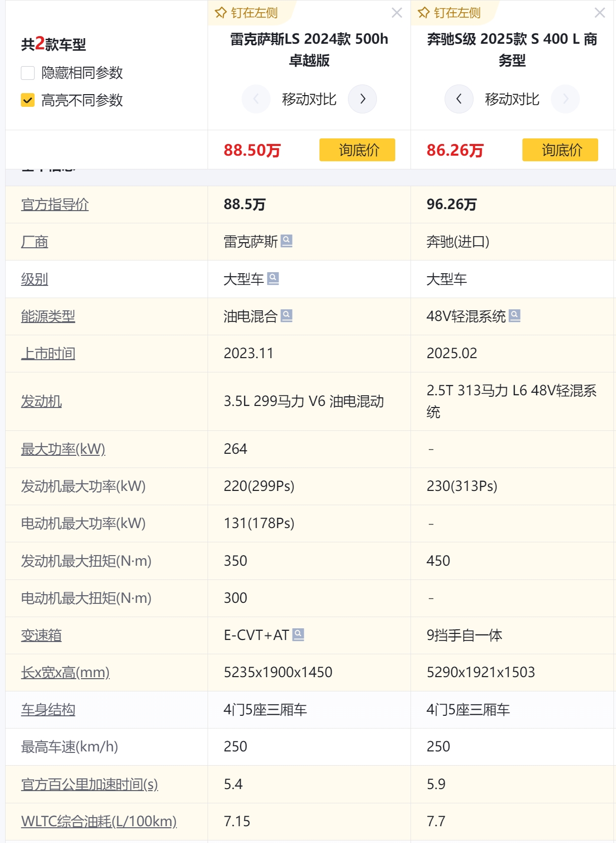Click the 350 engine torque value
The width and height of the screenshot is (616, 843).
pos(236,561)
